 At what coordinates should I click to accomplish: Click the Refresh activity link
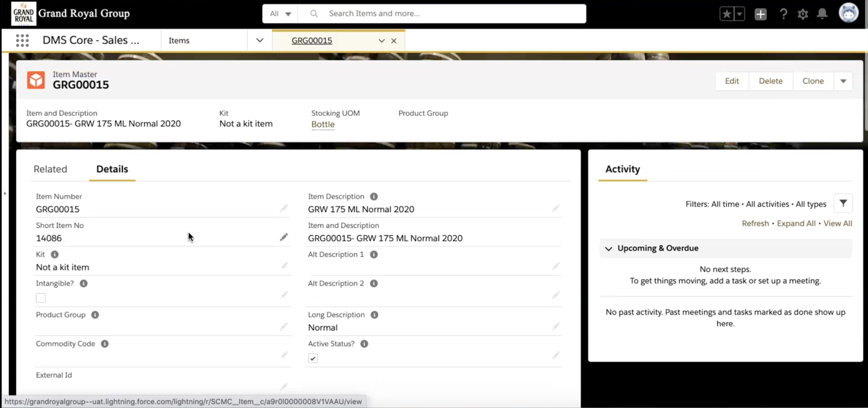click(755, 223)
